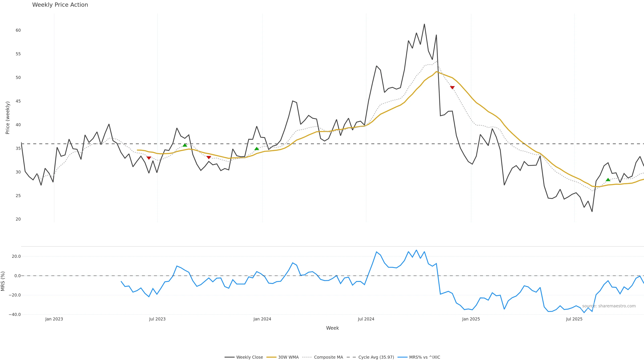Click the green up-triangle marker near August 2023

point(185,145)
